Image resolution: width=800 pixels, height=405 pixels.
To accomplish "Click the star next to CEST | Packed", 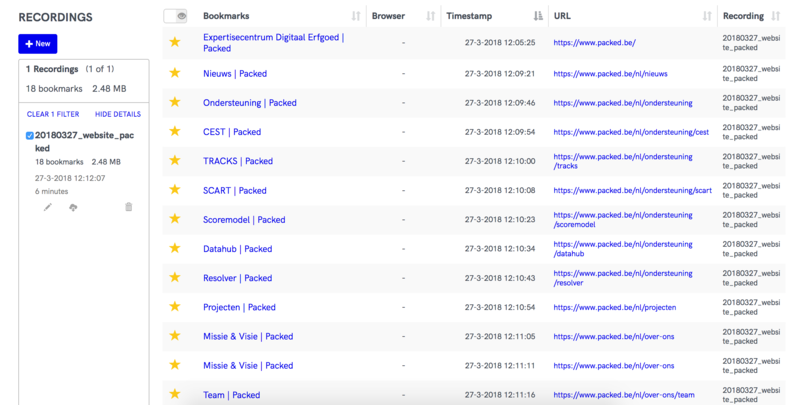I will [174, 131].
